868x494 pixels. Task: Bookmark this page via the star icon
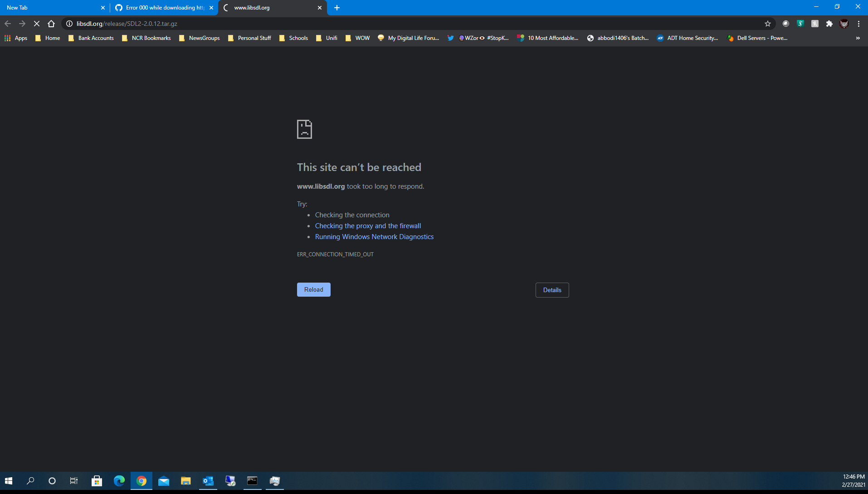point(767,24)
